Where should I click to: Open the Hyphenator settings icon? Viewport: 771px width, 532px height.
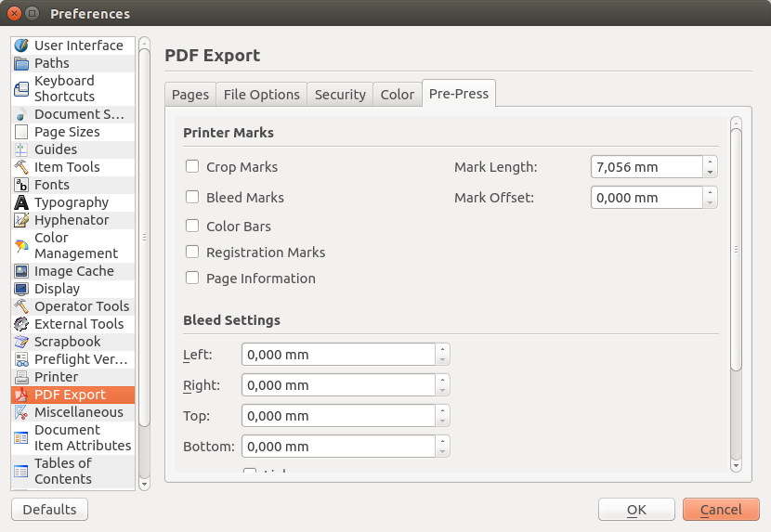[x=21, y=220]
